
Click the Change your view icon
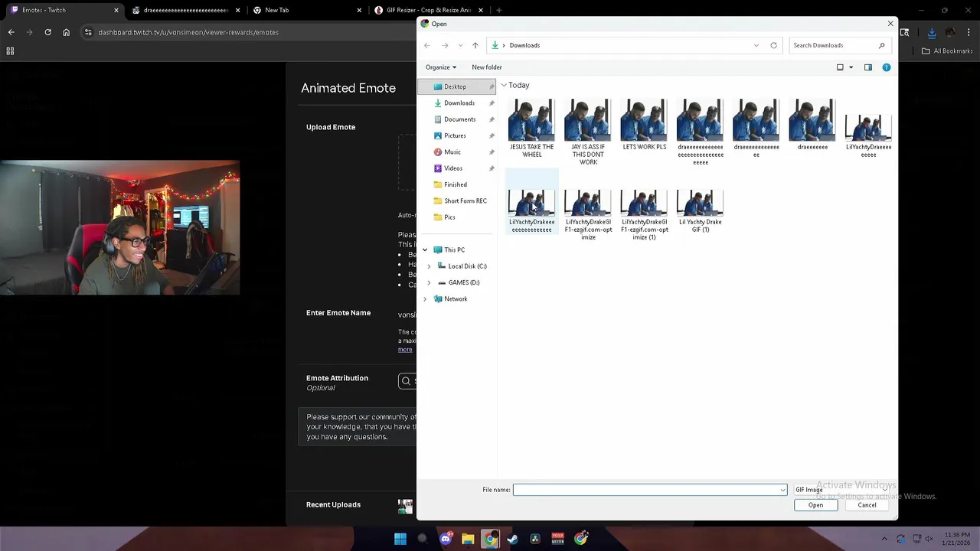point(840,67)
